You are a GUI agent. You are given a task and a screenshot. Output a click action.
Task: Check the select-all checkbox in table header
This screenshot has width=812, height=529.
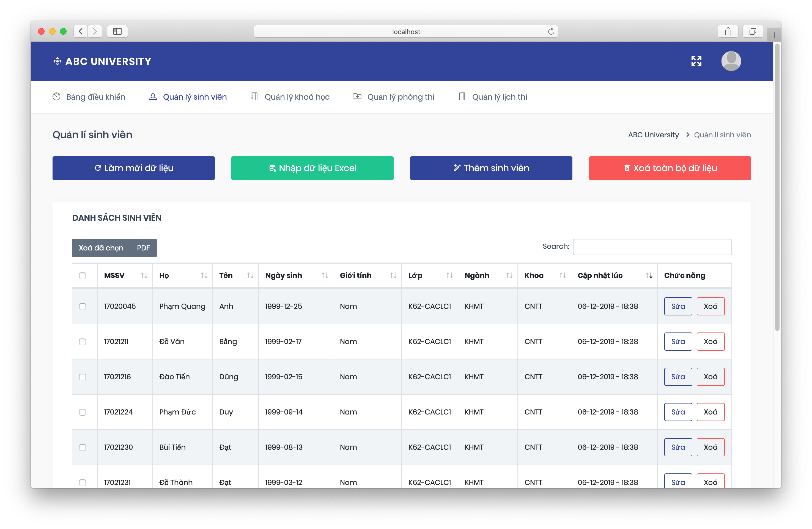coord(83,276)
